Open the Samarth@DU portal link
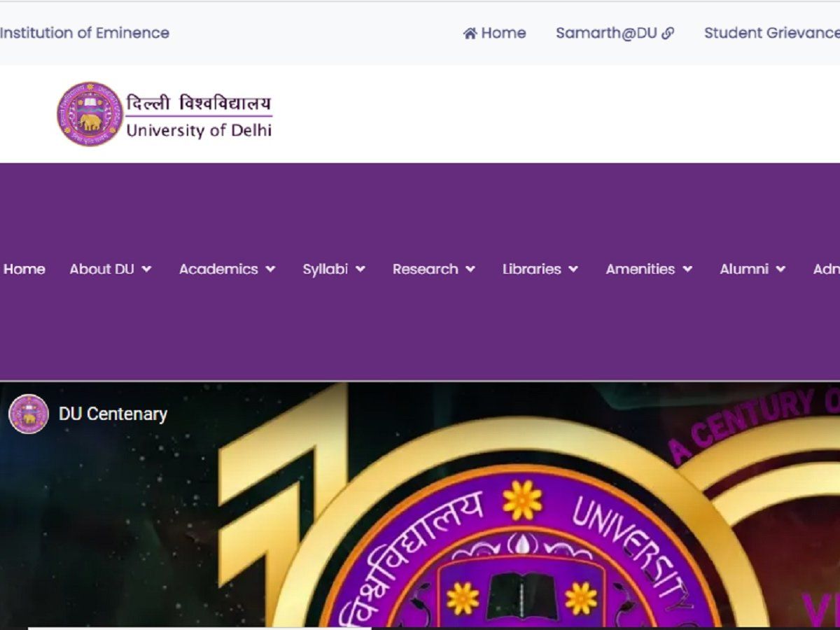 coord(607,32)
